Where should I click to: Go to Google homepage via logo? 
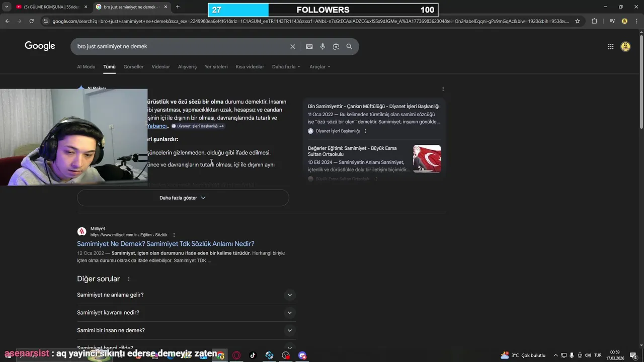point(40,46)
